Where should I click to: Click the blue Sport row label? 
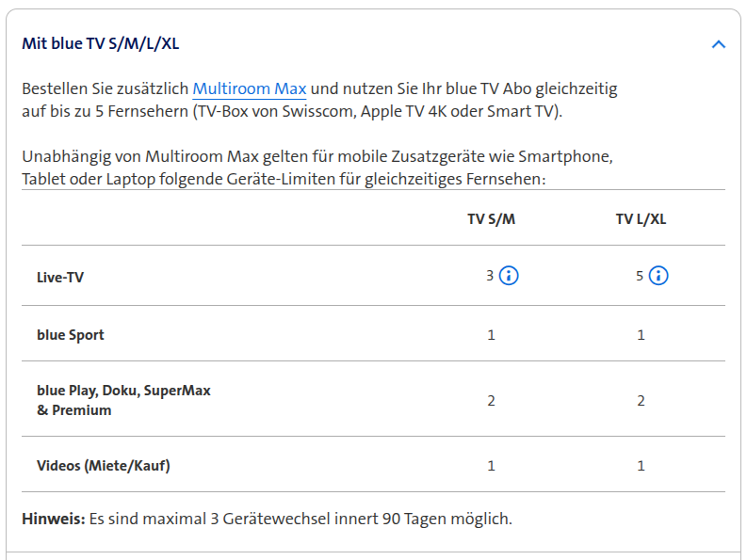71,335
